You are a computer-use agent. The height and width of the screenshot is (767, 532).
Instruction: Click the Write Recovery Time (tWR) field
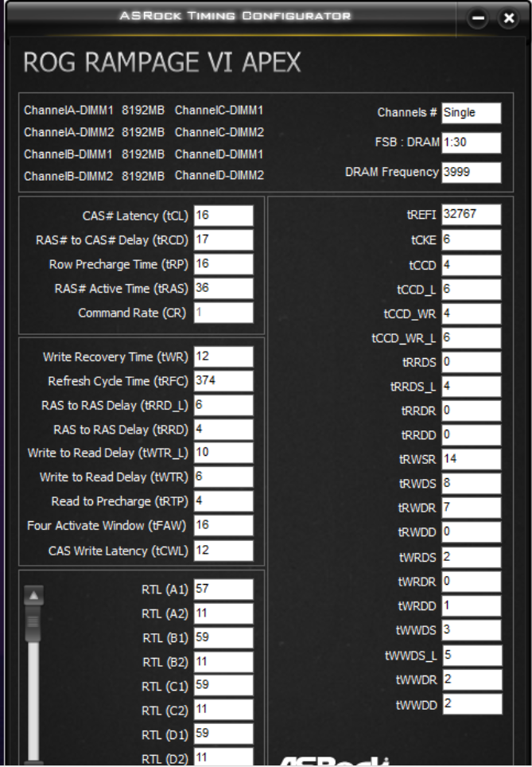coord(223,356)
